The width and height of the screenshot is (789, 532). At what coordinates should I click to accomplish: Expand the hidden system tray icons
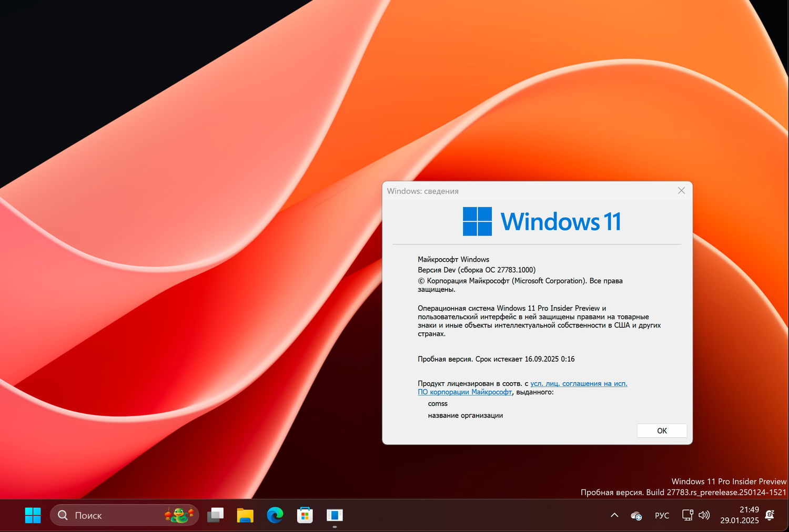[x=614, y=515]
